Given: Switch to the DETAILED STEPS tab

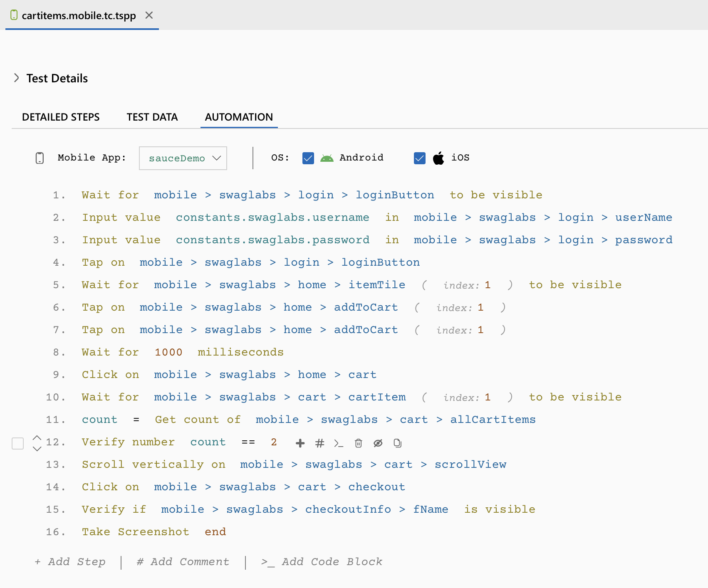Looking at the screenshot, I should [x=61, y=117].
